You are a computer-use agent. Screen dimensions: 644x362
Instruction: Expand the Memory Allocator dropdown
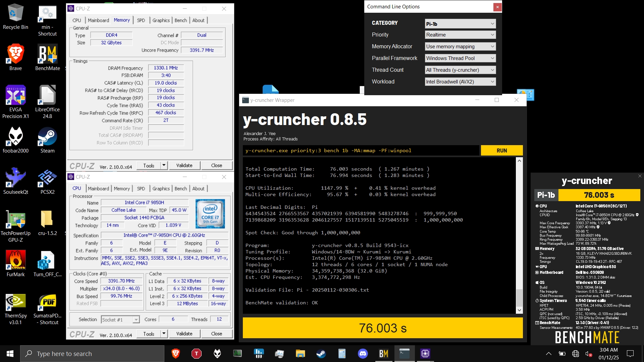[x=460, y=46]
